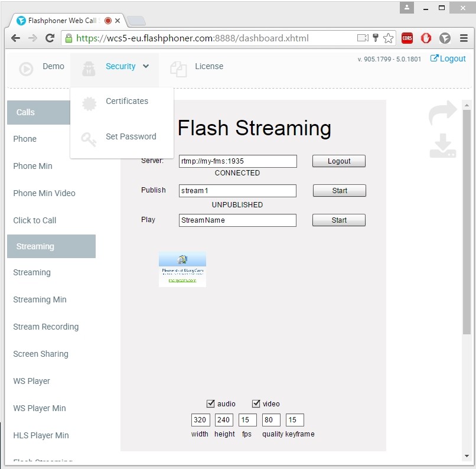Open HLS Player Min in sidebar
This screenshot has width=476, height=469.
41,435
